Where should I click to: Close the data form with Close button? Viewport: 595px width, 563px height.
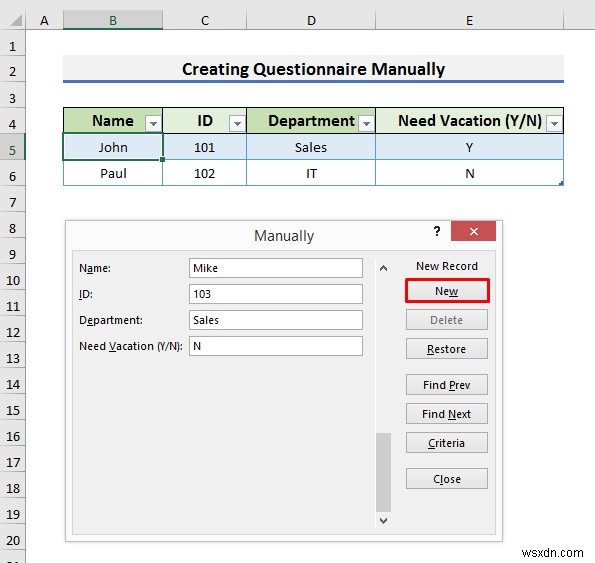447,479
